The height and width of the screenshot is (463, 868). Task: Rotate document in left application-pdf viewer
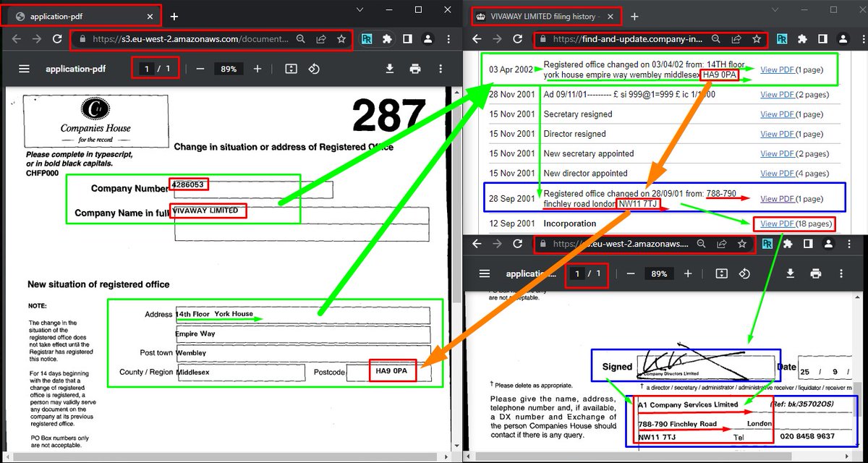point(314,69)
